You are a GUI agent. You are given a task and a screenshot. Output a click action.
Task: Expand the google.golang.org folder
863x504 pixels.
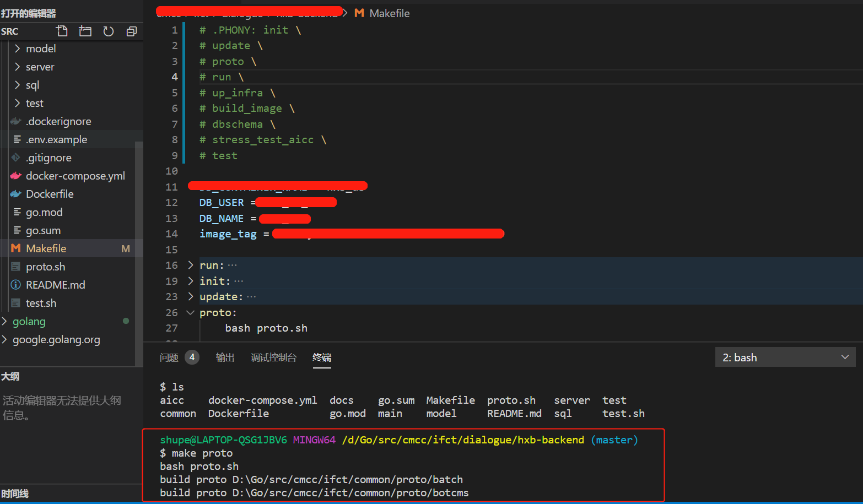(4, 339)
